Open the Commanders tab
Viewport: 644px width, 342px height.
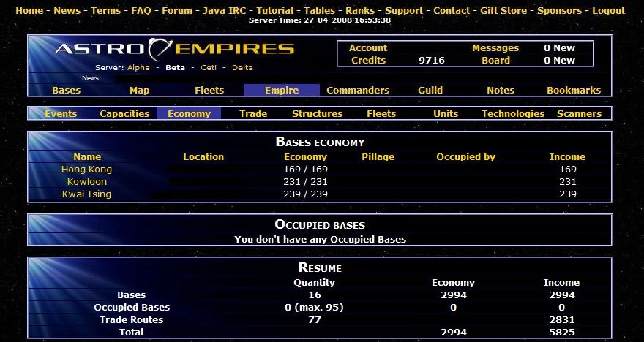358,90
